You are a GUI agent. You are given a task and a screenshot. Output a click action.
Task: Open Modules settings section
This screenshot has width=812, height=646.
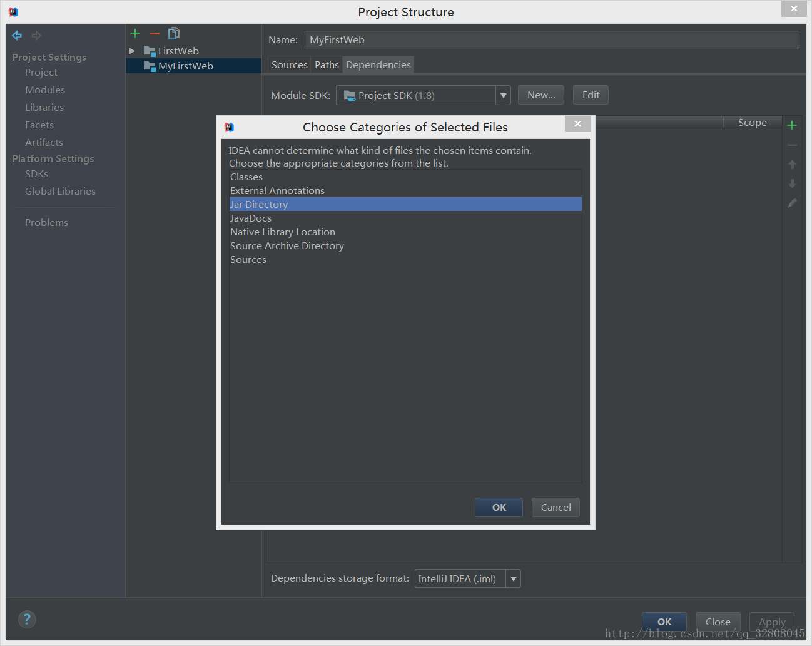[x=45, y=90]
